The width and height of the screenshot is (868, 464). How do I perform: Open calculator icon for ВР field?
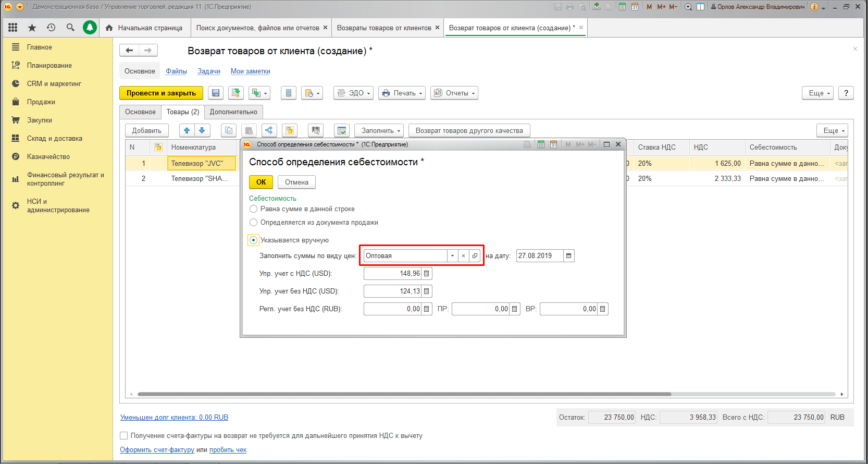click(x=603, y=309)
